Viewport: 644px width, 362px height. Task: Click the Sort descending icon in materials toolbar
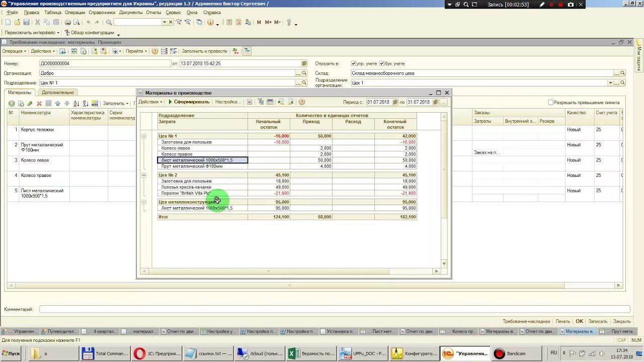point(86,103)
